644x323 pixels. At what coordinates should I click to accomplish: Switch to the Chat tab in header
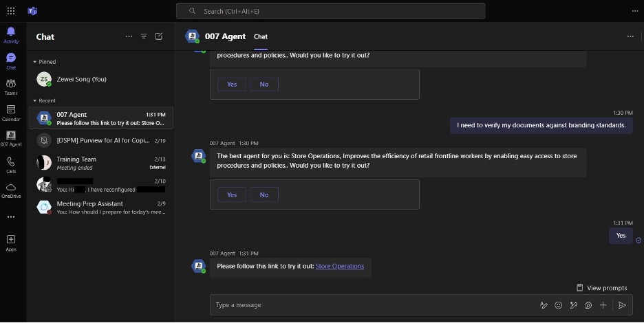click(x=260, y=36)
